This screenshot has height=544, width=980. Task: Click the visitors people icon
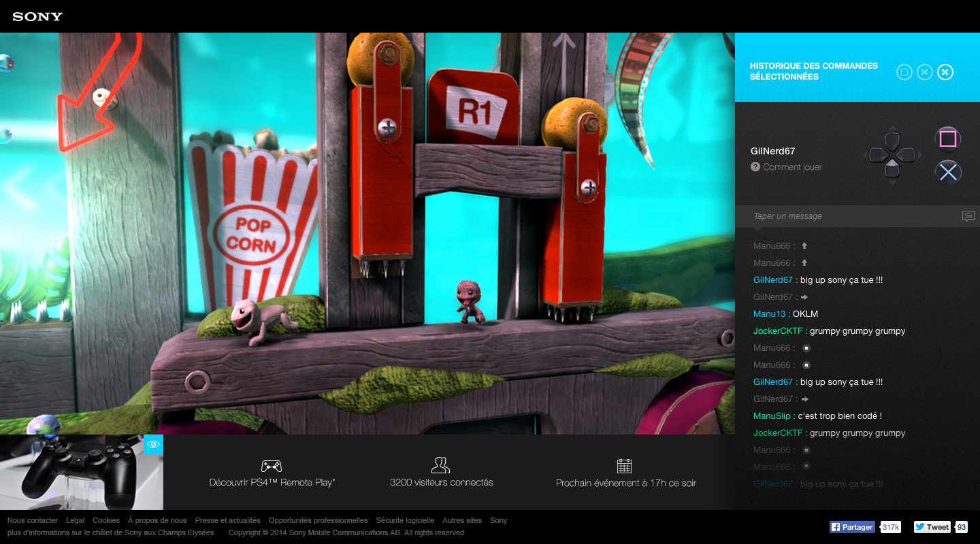(x=441, y=465)
